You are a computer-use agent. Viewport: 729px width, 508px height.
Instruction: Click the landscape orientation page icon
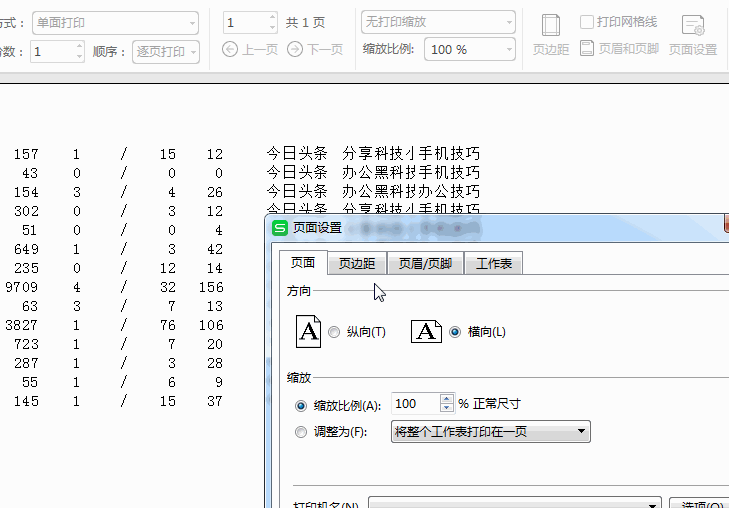point(426,331)
